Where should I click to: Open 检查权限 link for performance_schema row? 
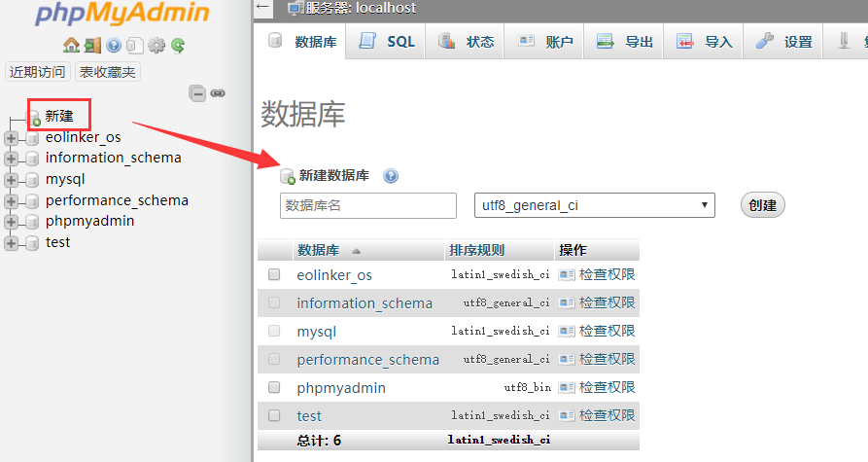607,359
